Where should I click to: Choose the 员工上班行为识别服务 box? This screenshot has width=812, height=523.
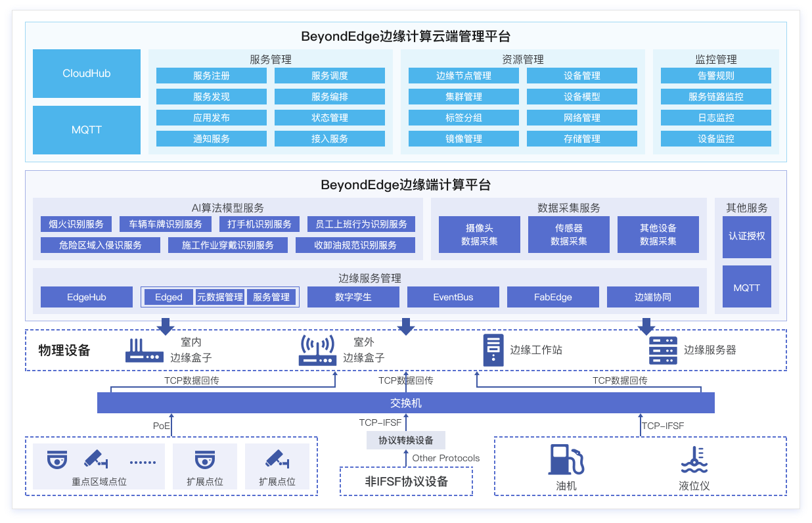tap(361, 224)
